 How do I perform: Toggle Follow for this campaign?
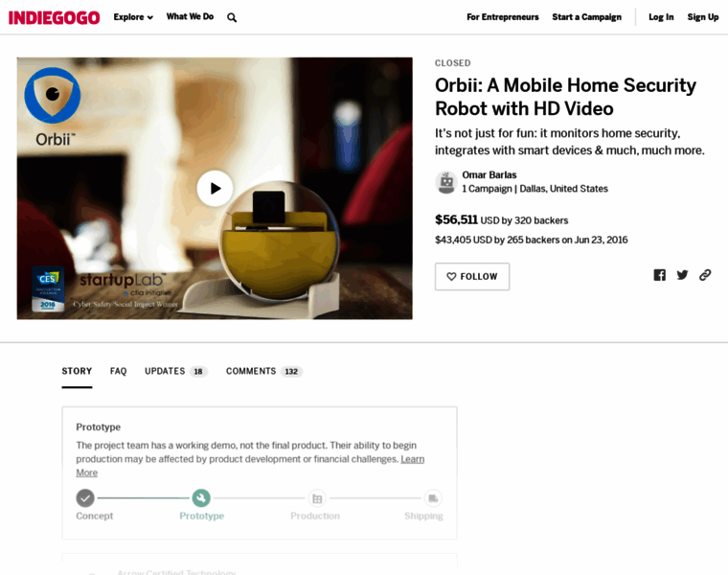tap(472, 277)
